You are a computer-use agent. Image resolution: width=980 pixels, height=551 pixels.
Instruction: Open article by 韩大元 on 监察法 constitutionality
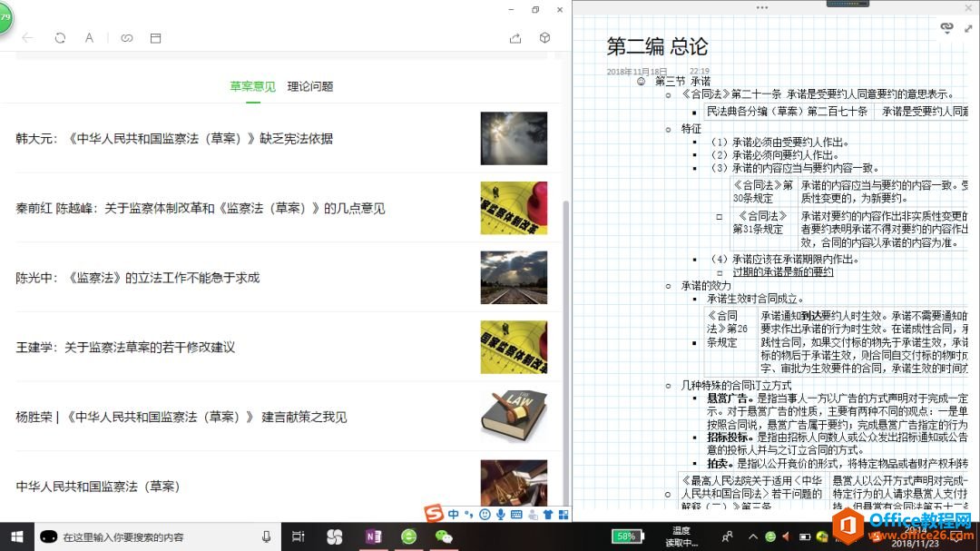(174, 139)
